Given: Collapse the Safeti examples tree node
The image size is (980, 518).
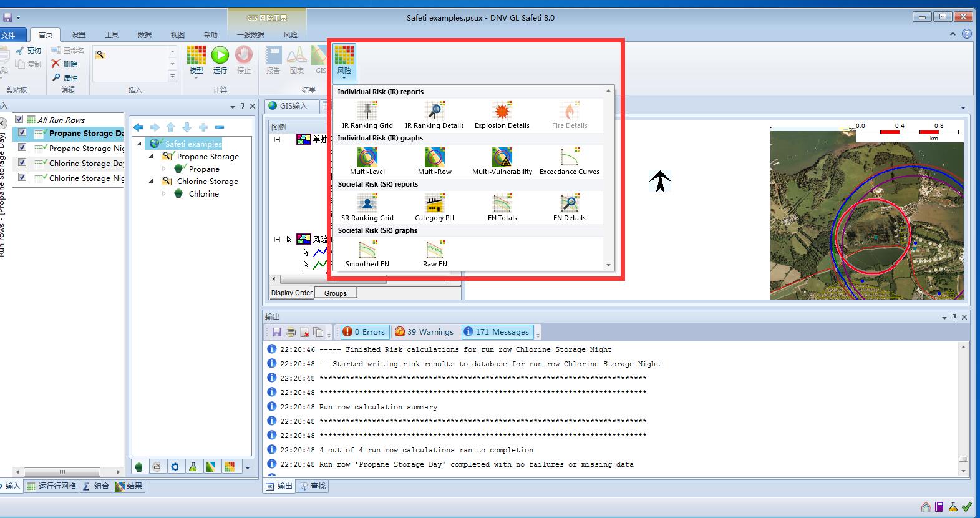Looking at the screenshot, I should 140,144.
